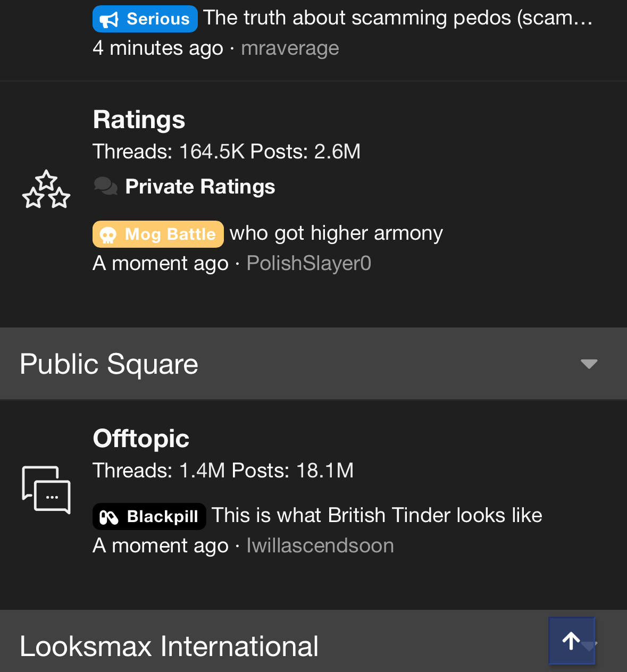The width and height of the screenshot is (627, 672).
Task: Click speech bubble icon beside Private Ratings
Action: point(106,187)
